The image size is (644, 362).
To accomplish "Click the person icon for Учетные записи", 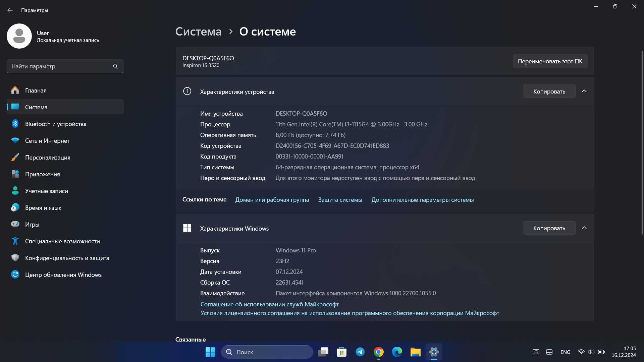I will coord(15,191).
